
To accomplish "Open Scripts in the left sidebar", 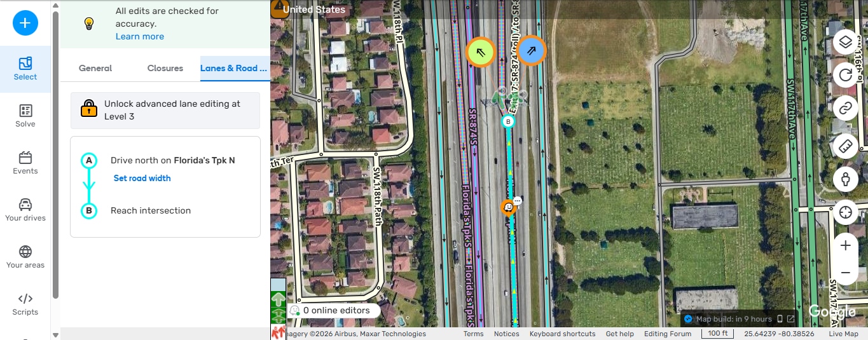I will (x=25, y=304).
